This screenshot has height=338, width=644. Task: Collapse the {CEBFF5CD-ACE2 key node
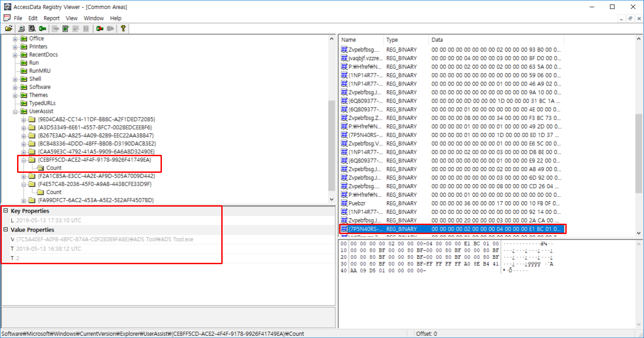(x=24, y=160)
